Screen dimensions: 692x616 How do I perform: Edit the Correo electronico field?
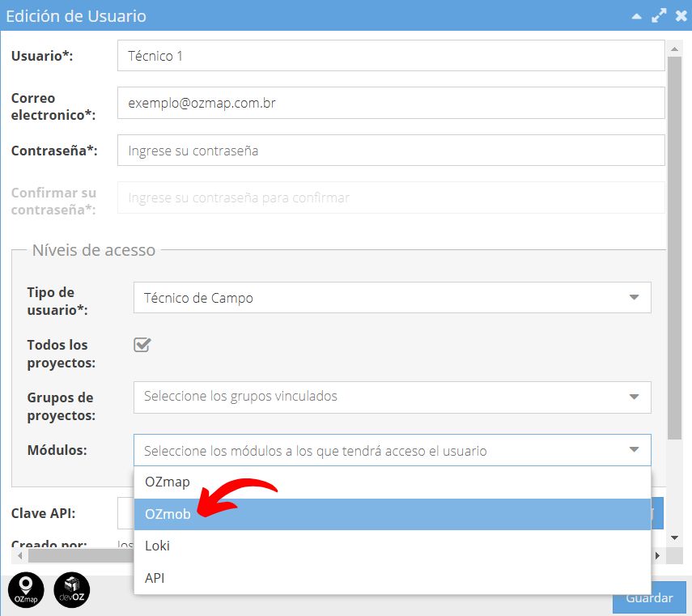[391, 103]
